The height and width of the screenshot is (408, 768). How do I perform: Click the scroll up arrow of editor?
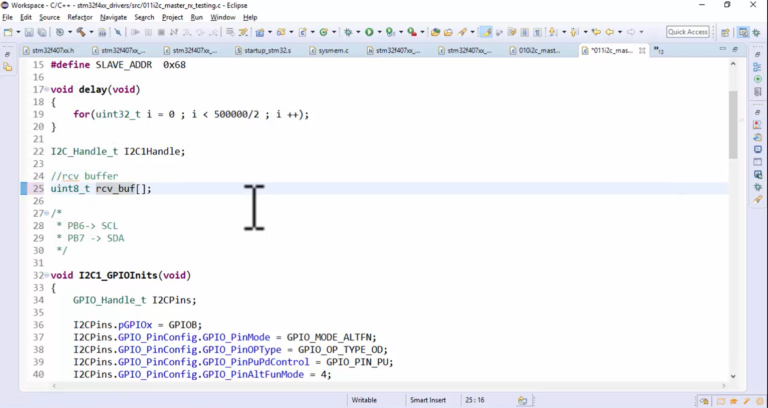733,64
